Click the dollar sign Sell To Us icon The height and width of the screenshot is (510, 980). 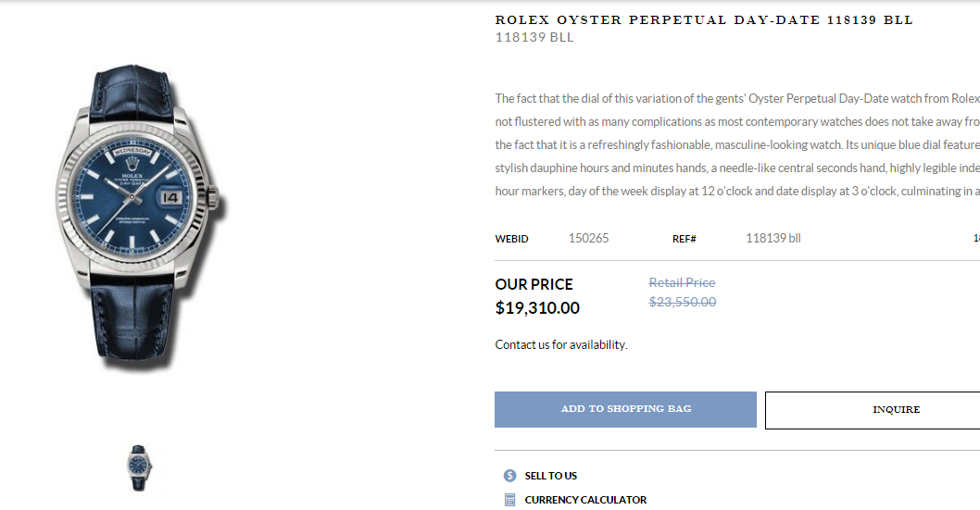point(510,476)
